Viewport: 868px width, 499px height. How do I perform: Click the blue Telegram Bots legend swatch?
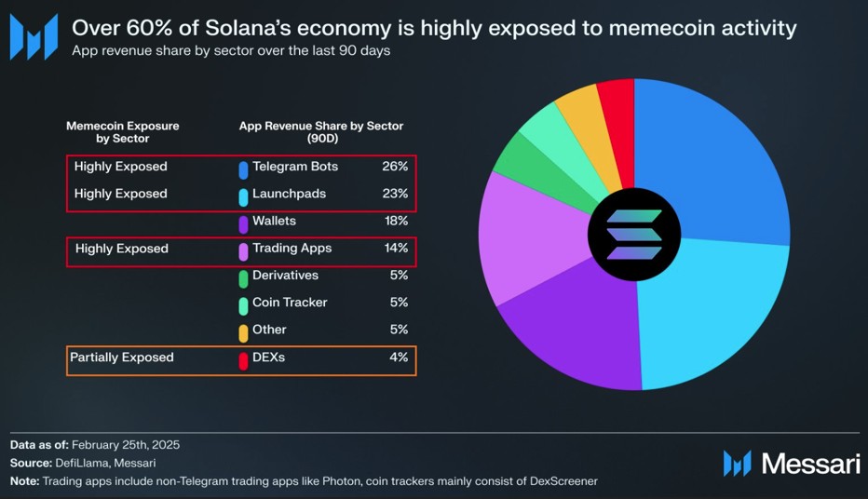pos(243,169)
